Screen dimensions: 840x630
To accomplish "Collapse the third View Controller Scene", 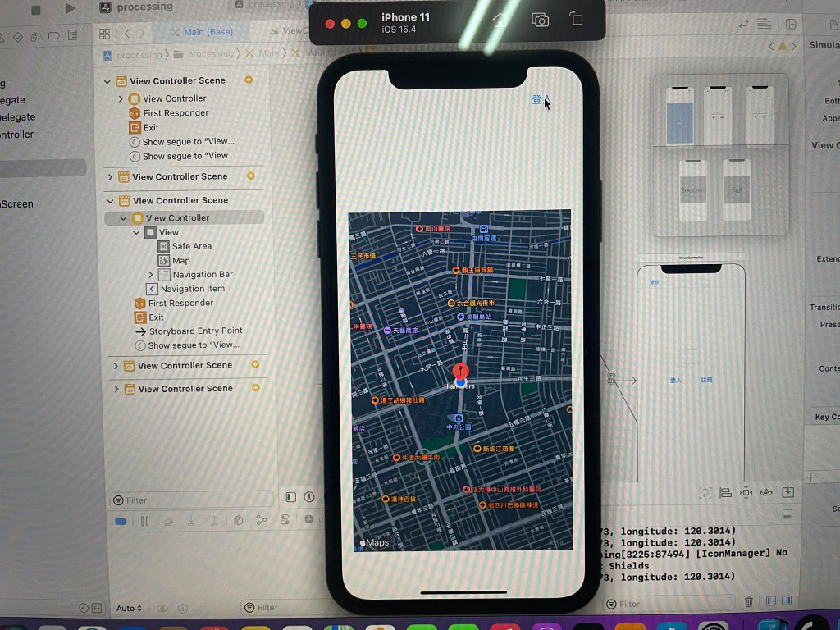I will [110, 201].
